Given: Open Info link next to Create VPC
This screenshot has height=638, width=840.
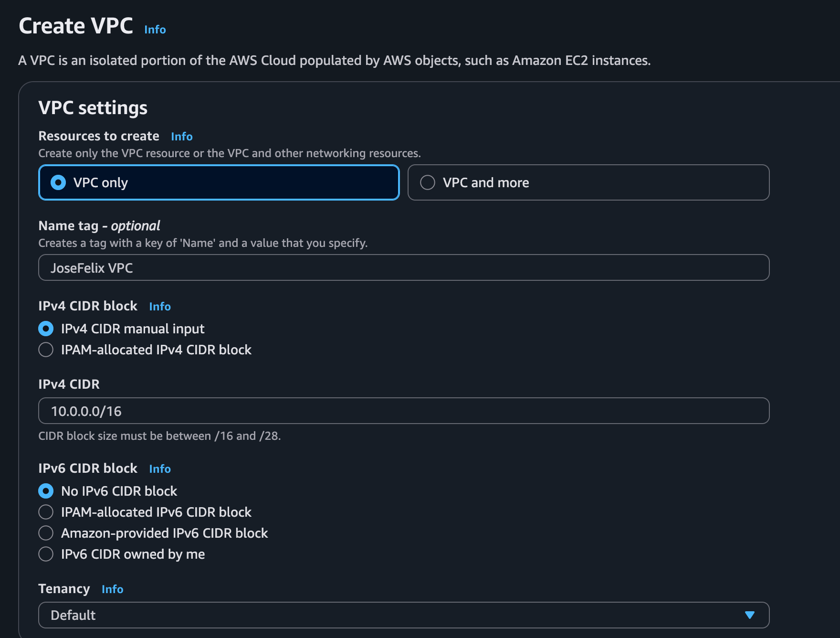Looking at the screenshot, I should click(155, 30).
